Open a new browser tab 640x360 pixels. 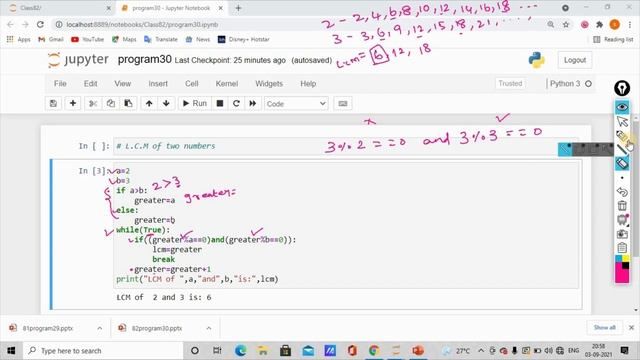click(x=238, y=8)
